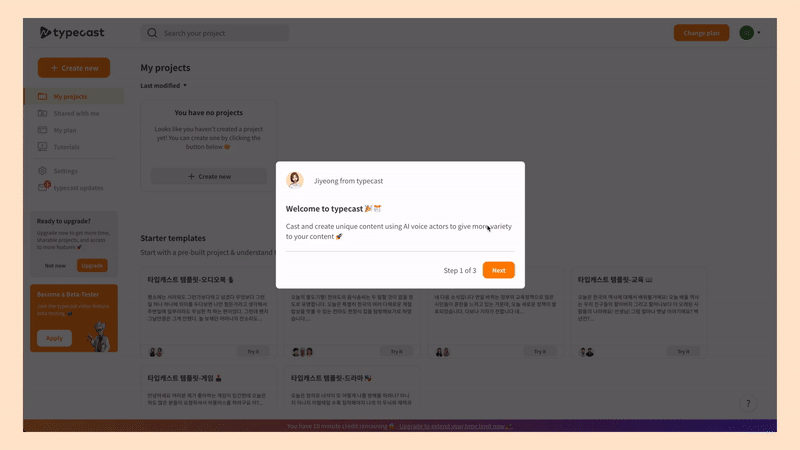Dismiss upgrade prompt with Not now
The image size is (800, 450).
point(55,266)
